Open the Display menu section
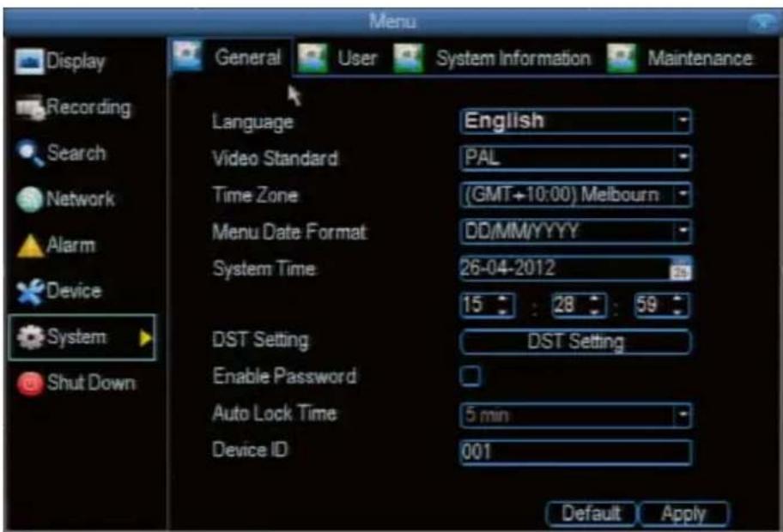 [60, 62]
